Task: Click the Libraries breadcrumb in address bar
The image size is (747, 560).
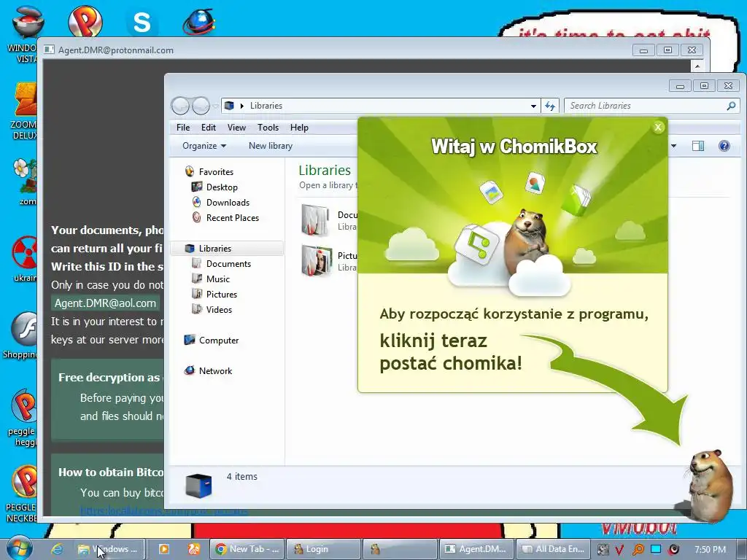Action: pyautogui.click(x=266, y=106)
